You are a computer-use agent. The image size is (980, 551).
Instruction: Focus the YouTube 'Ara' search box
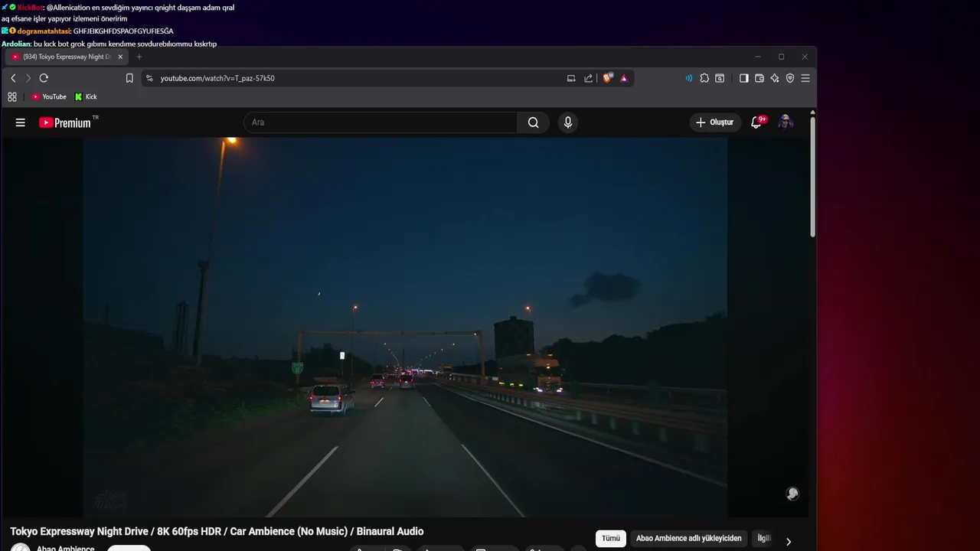pos(381,122)
